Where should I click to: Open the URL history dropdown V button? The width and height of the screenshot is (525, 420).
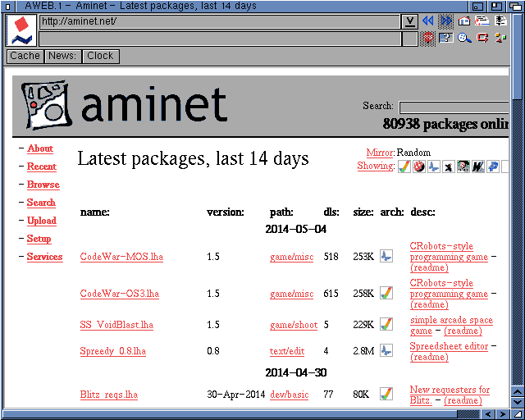pyautogui.click(x=409, y=21)
